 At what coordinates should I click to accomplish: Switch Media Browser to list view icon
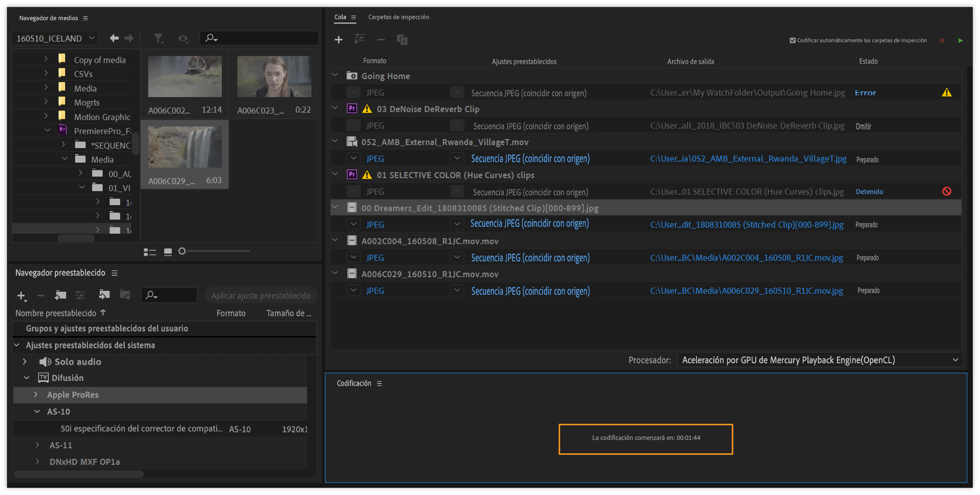(x=150, y=252)
